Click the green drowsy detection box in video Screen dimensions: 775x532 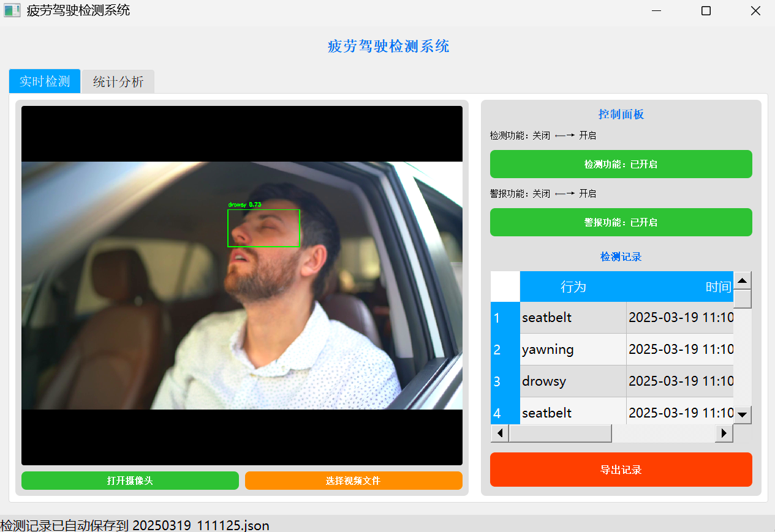point(263,228)
